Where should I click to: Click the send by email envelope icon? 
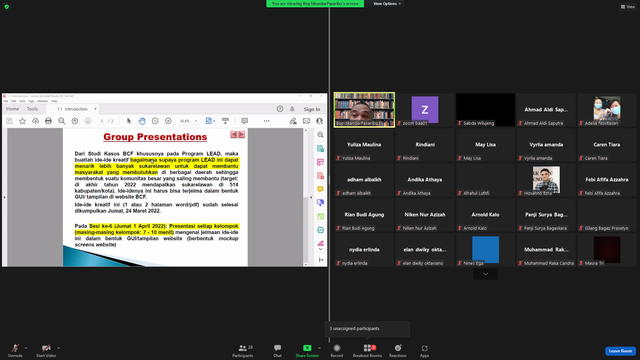306,121
